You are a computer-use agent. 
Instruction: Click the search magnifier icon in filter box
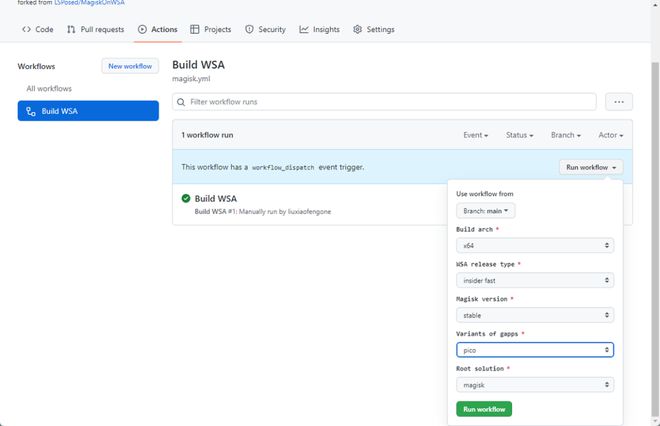click(x=181, y=102)
